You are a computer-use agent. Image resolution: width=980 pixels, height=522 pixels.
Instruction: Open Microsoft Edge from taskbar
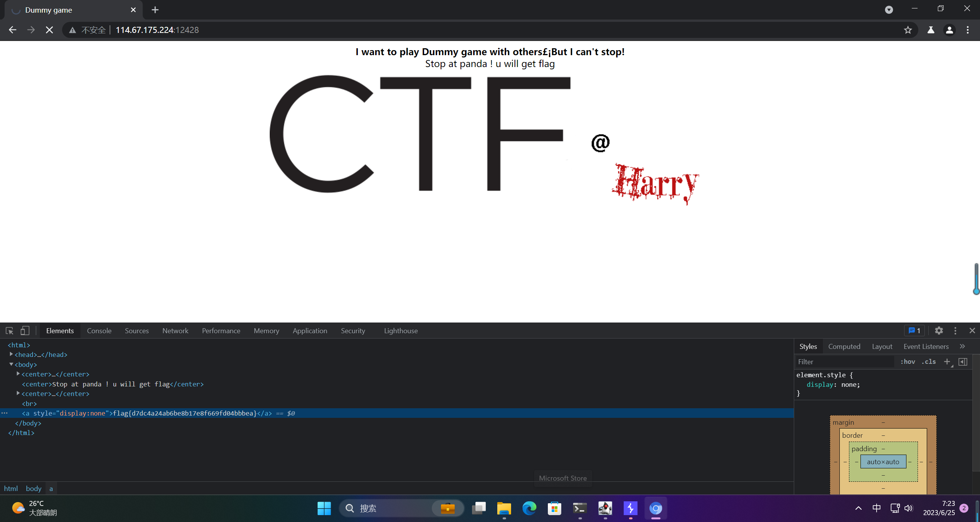[x=529, y=508]
